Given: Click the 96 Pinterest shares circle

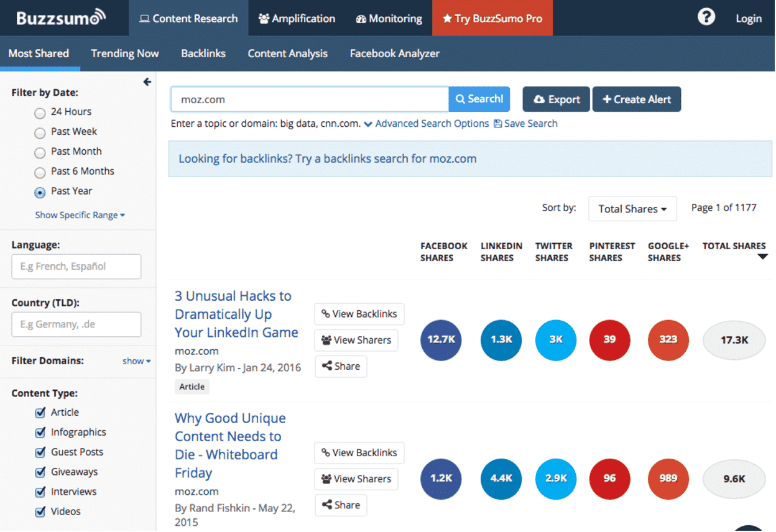Looking at the screenshot, I should coord(610,479).
